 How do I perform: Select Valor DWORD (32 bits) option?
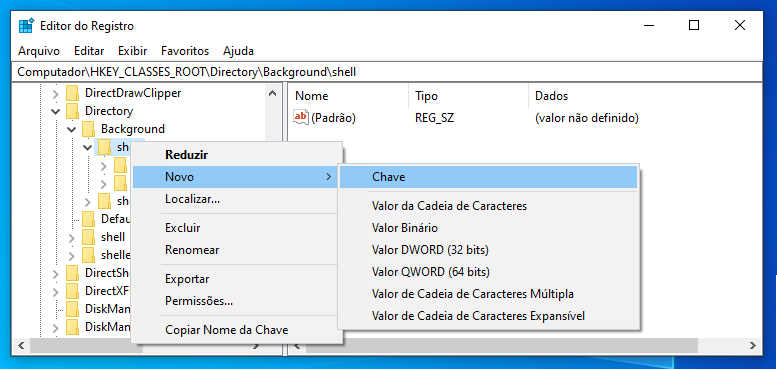click(430, 250)
